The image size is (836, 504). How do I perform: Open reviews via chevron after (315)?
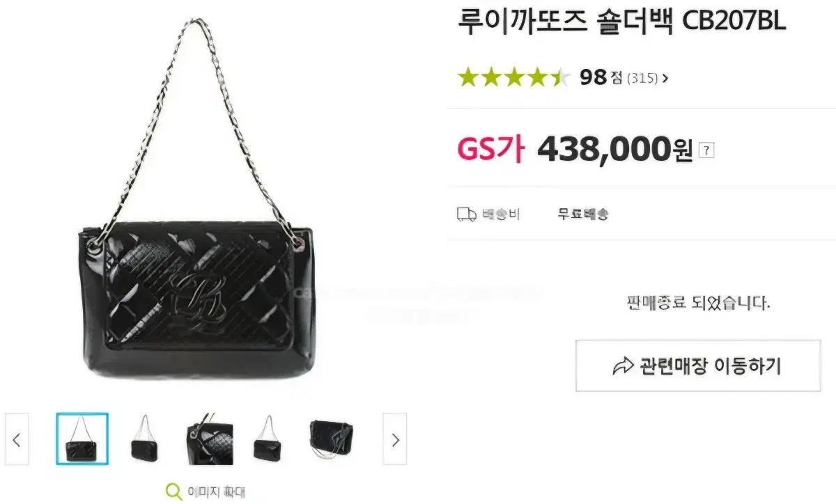(x=665, y=78)
